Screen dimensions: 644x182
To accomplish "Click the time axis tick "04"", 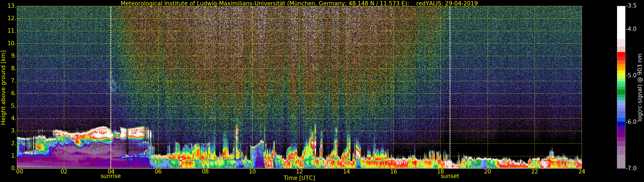I will [111, 171].
